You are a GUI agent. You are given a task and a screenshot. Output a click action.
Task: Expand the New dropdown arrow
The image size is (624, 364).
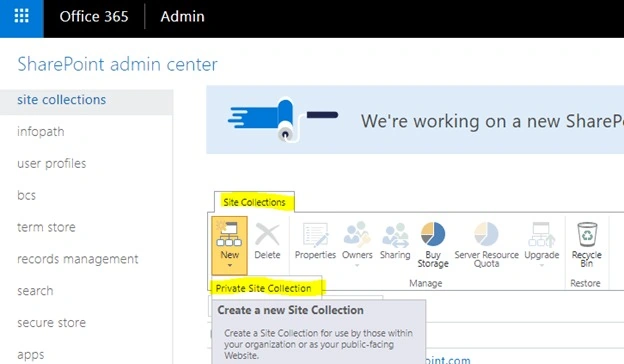(230, 265)
